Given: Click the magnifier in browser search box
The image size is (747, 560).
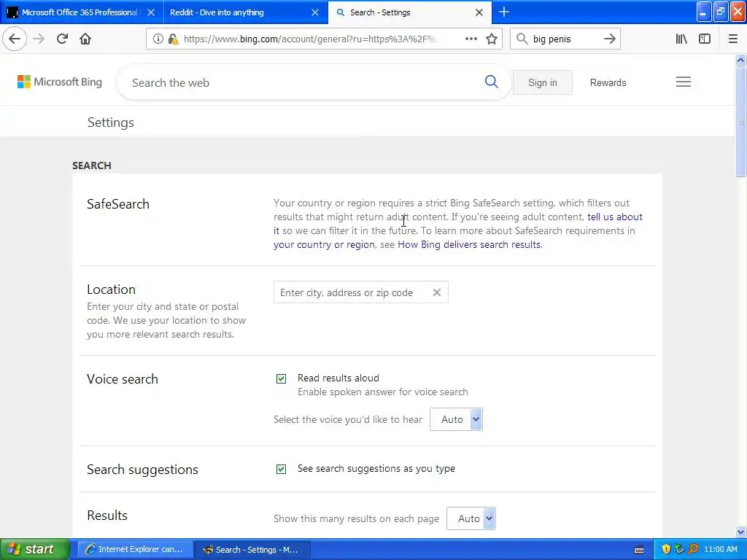Looking at the screenshot, I should pyautogui.click(x=522, y=39).
